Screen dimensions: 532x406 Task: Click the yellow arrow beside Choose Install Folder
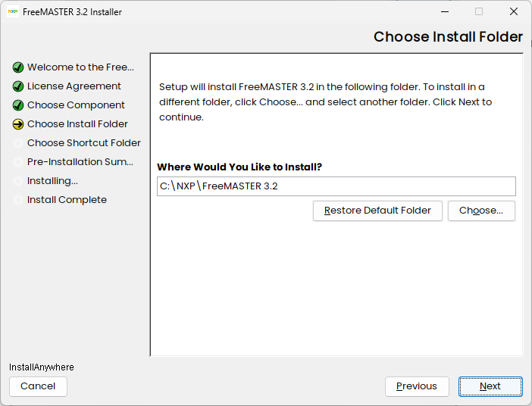(18, 124)
